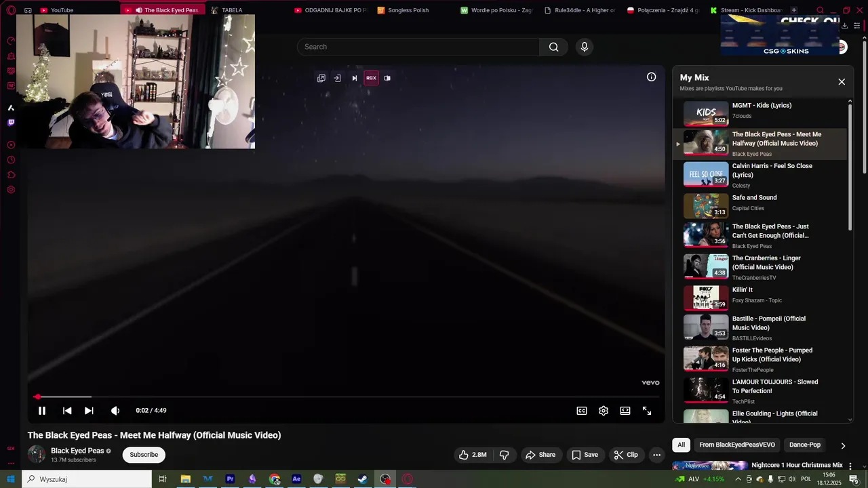
Task: Toggle closed captions CC button
Action: tap(582, 411)
